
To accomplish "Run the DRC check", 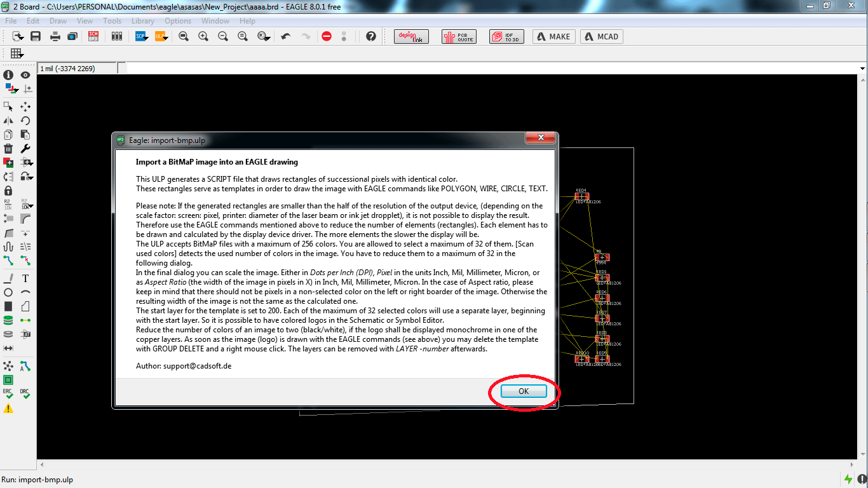I will click(x=25, y=394).
